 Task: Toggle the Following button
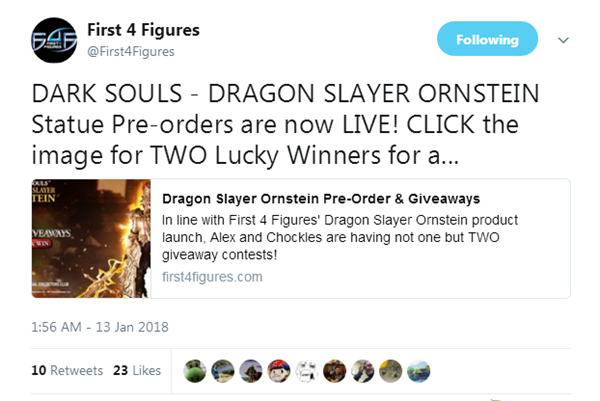click(487, 39)
